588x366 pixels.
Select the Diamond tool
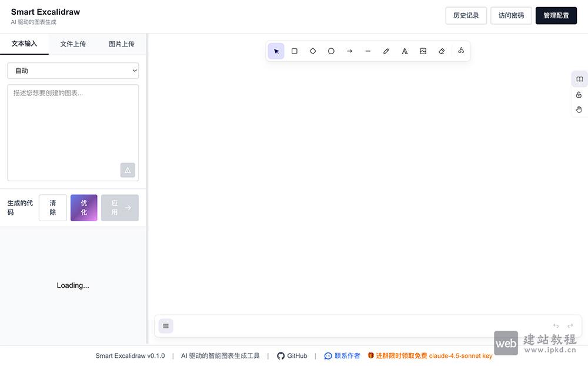pos(312,51)
